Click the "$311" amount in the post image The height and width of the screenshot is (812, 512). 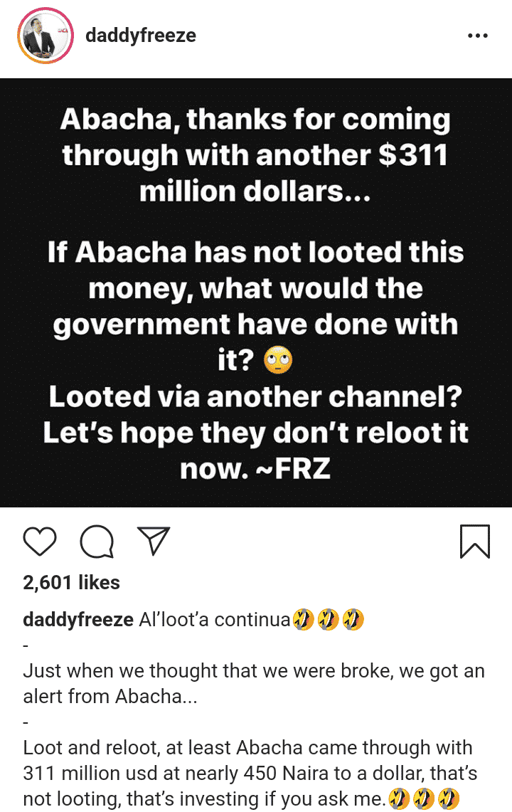coord(413,155)
